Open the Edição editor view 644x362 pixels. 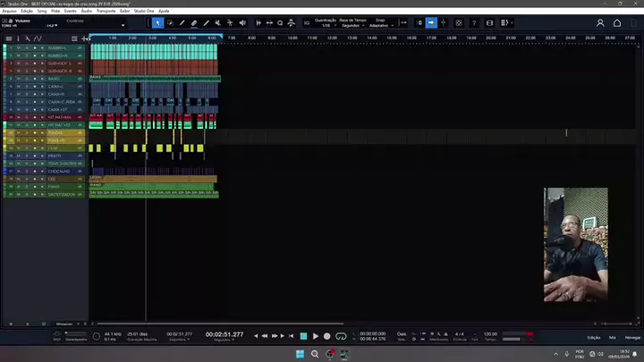coord(593,337)
